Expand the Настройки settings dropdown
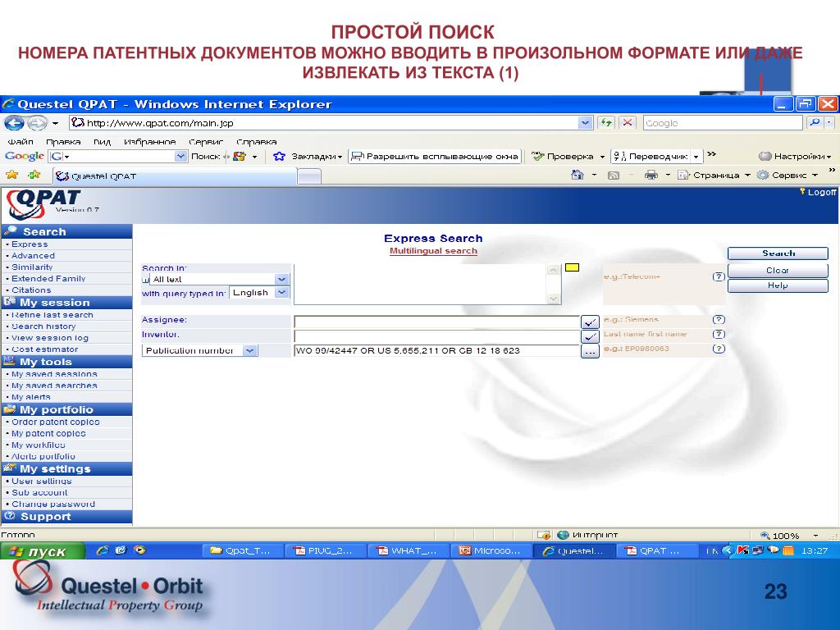 coord(829,157)
